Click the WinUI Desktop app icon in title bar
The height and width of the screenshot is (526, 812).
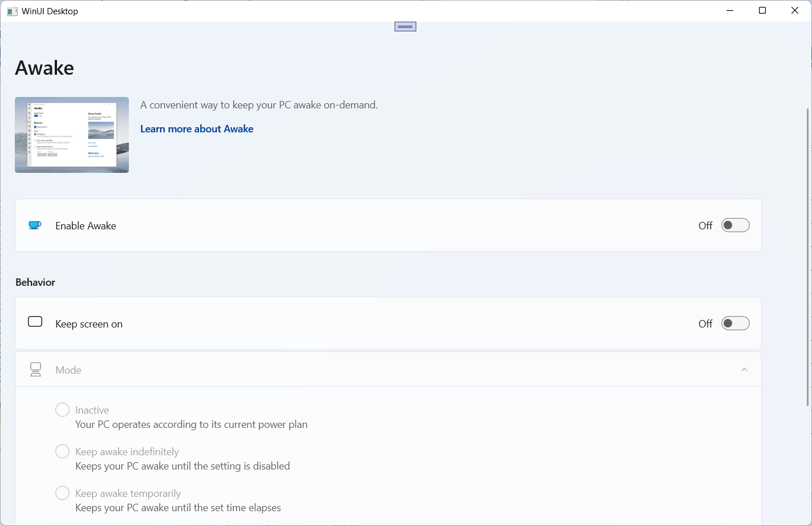pyautogui.click(x=12, y=11)
